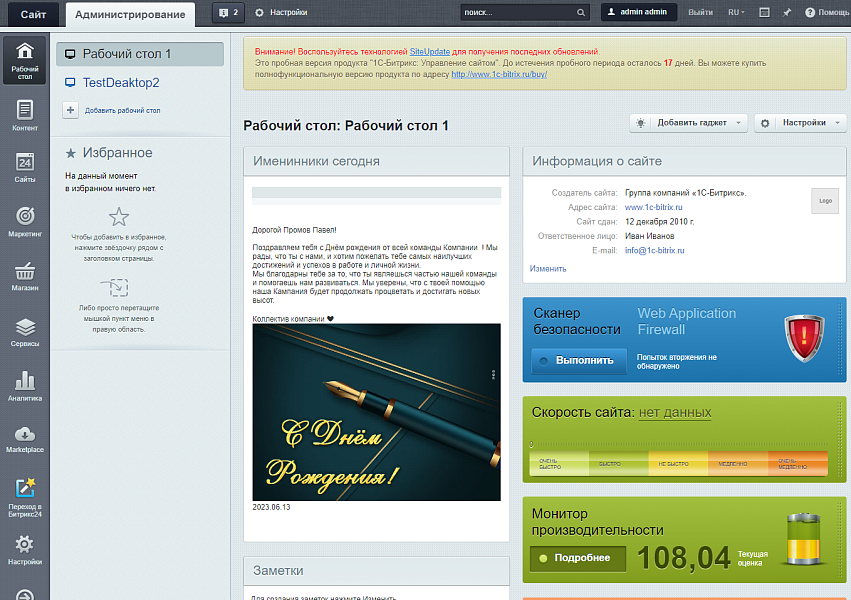Click the site speed color scale bar
851x600 pixels.
pos(678,463)
